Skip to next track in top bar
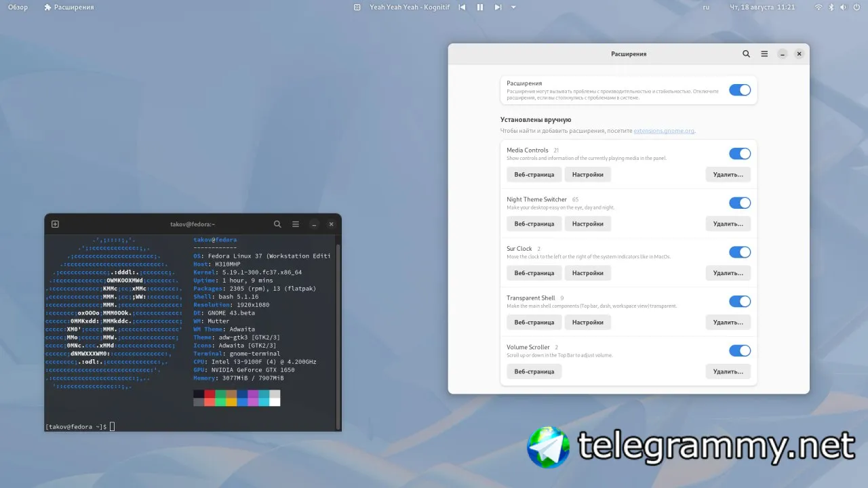The image size is (868, 488). pyautogui.click(x=498, y=7)
